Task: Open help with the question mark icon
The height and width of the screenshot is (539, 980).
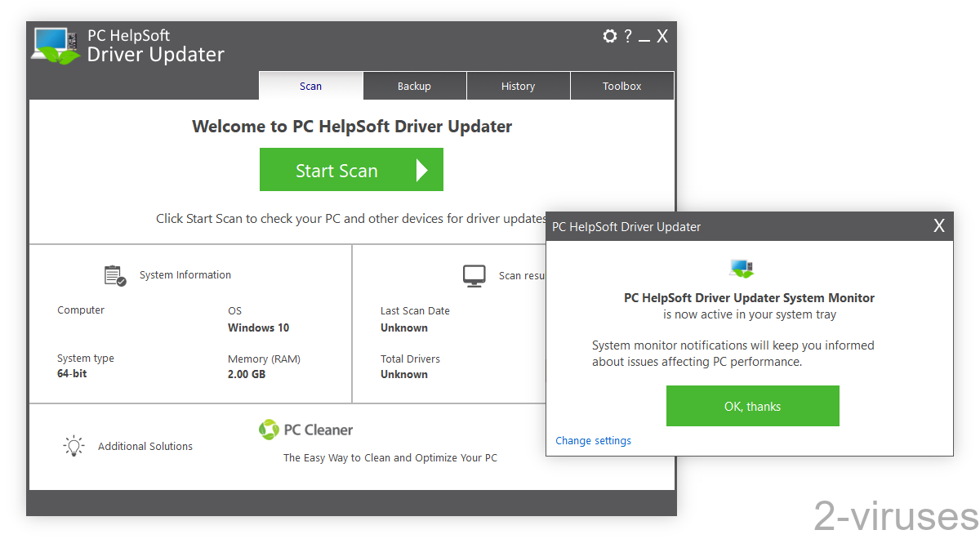Action: tap(628, 36)
